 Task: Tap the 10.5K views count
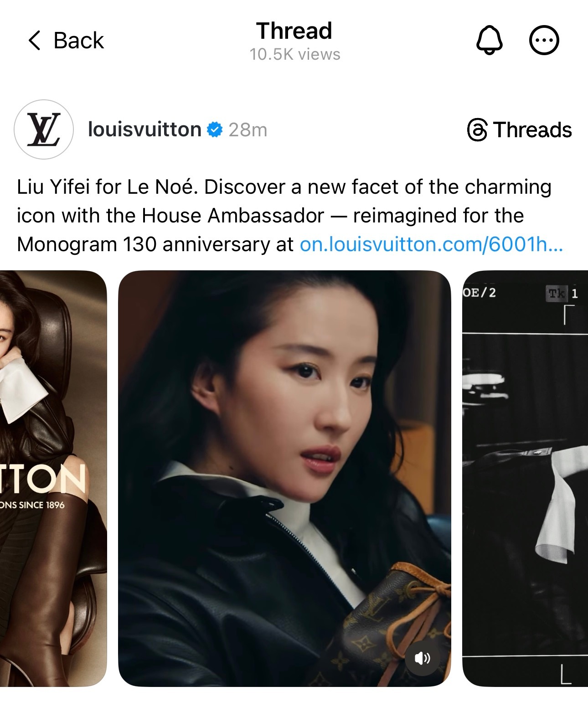coord(295,54)
